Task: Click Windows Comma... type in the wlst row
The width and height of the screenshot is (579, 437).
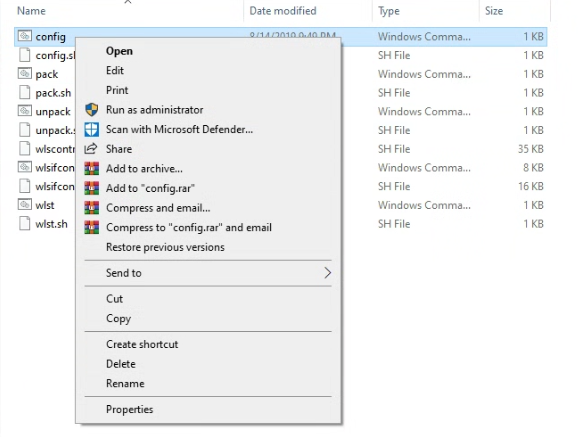Action: pyautogui.click(x=424, y=205)
